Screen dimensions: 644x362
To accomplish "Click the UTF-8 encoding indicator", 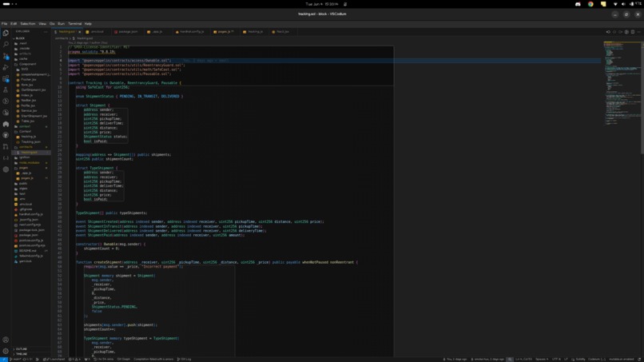I will (555, 359).
